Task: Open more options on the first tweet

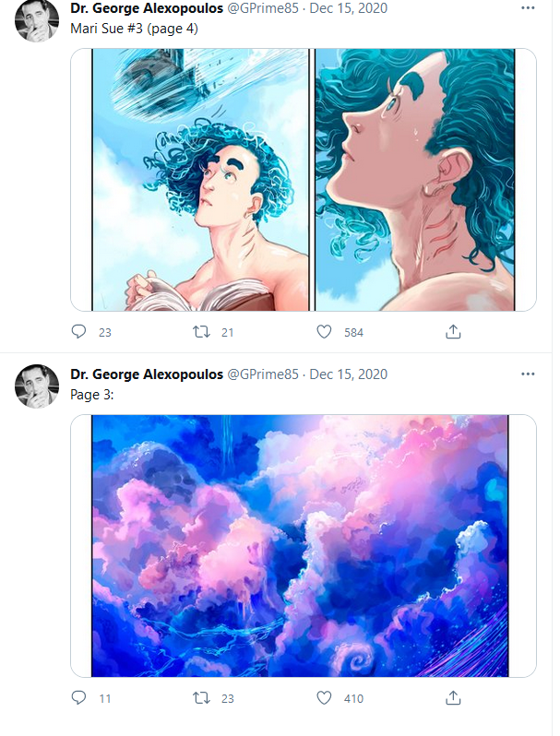Action: [528, 8]
